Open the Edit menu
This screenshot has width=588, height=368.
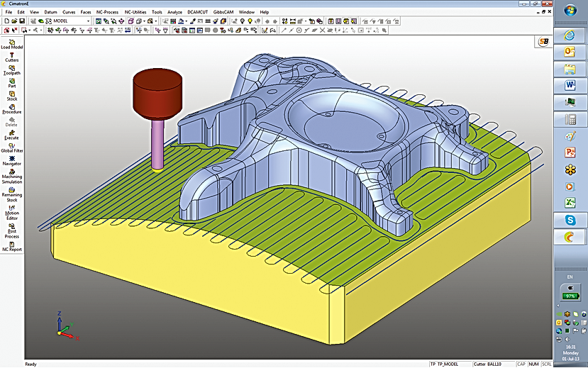click(x=21, y=12)
